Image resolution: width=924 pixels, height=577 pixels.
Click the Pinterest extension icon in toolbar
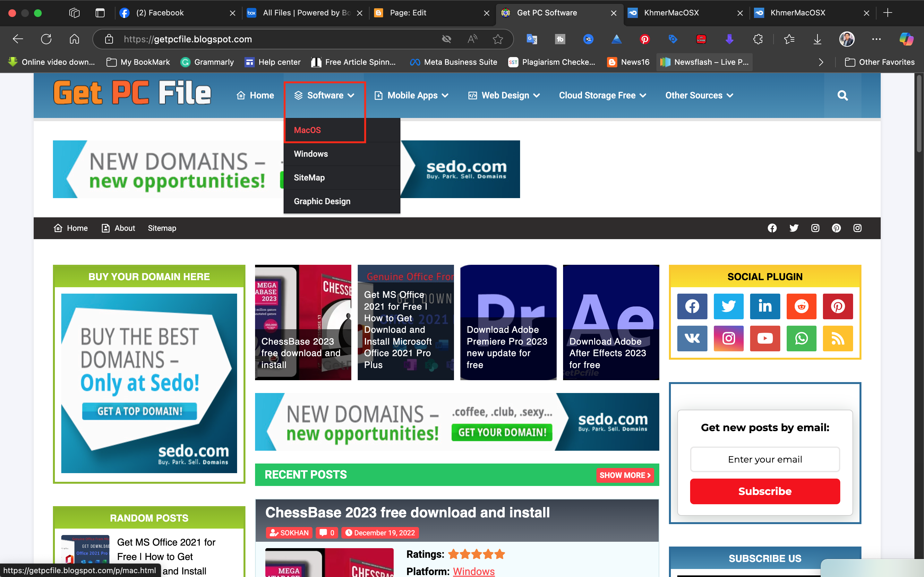pos(645,39)
